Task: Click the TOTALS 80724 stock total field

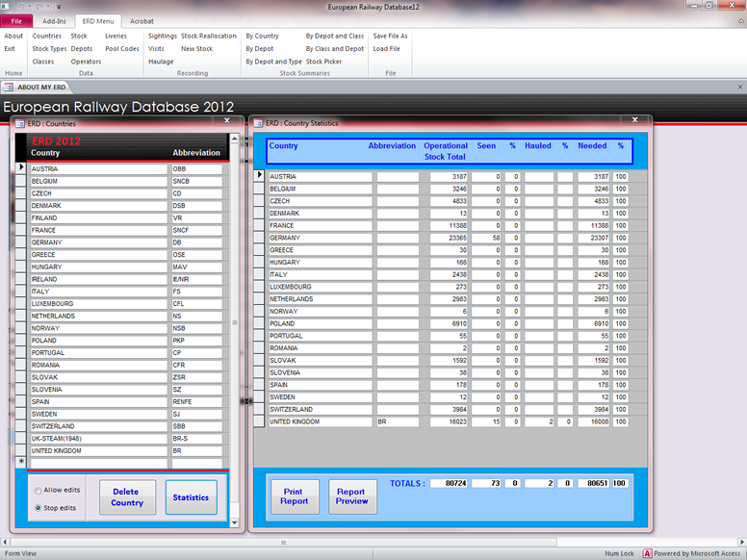Action: (x=449, y=483)
